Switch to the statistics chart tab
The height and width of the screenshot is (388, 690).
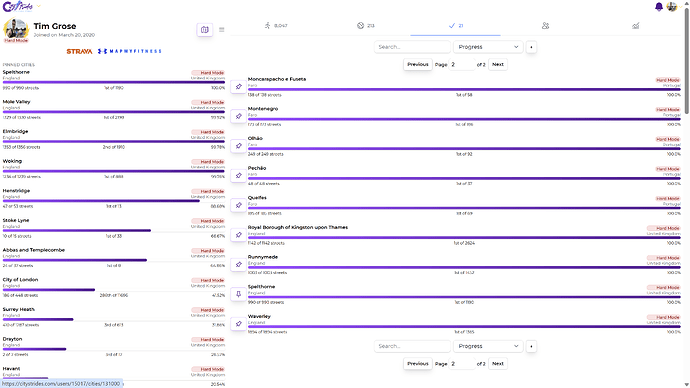(x=635, y=26)
